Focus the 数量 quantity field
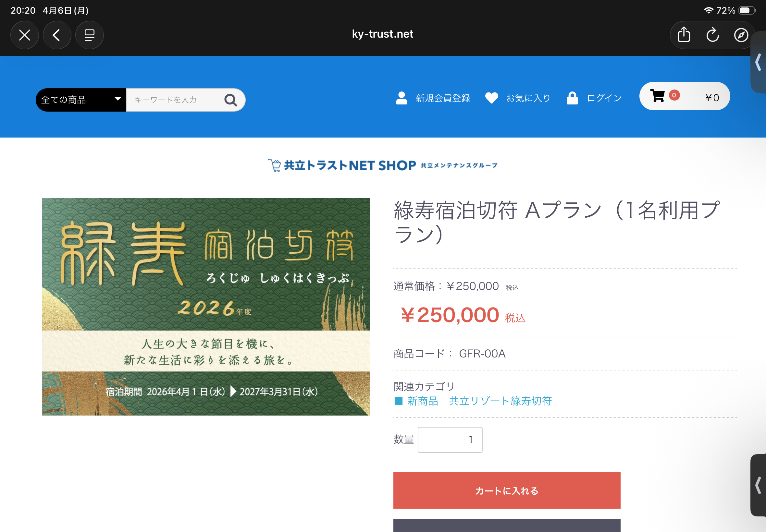 point(450,440)
